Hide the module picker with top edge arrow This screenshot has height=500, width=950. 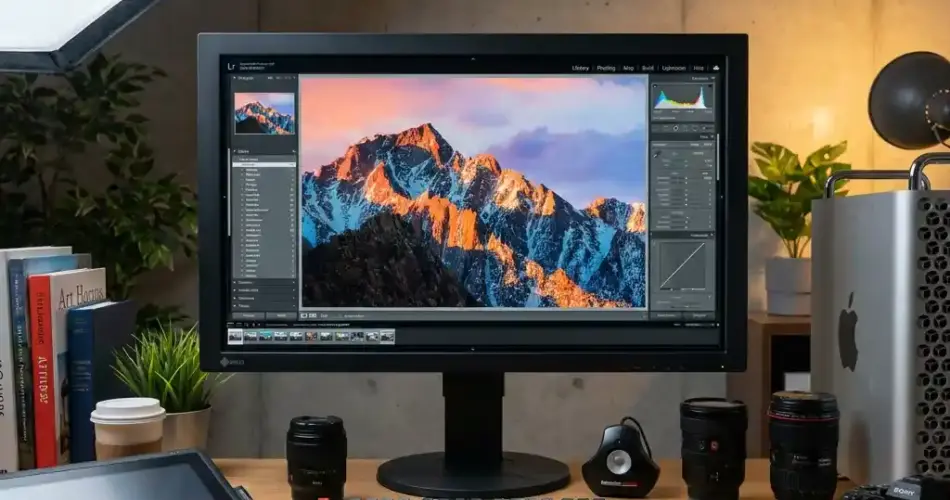473,59
